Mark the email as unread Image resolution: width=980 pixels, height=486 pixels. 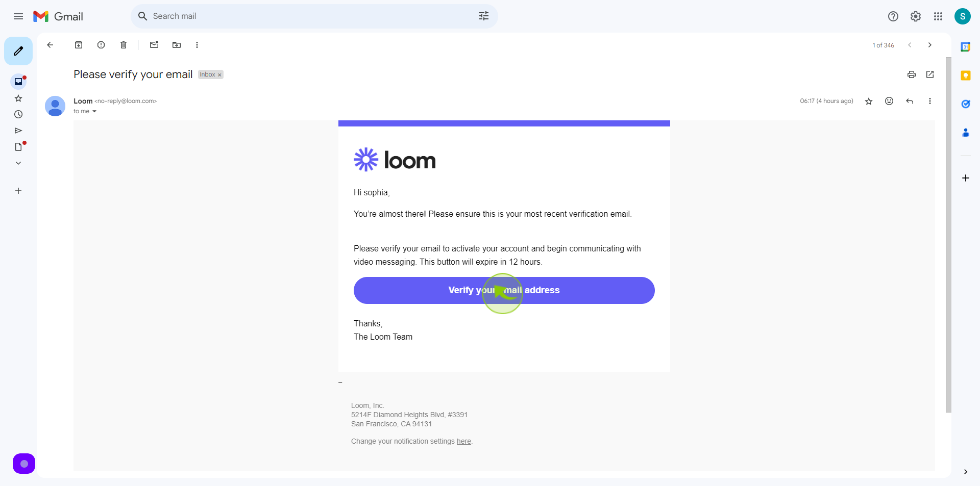click(154, 45)
